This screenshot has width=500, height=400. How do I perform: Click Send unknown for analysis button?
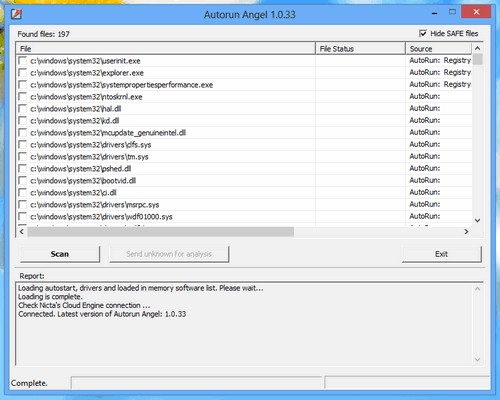coord(169,254)
